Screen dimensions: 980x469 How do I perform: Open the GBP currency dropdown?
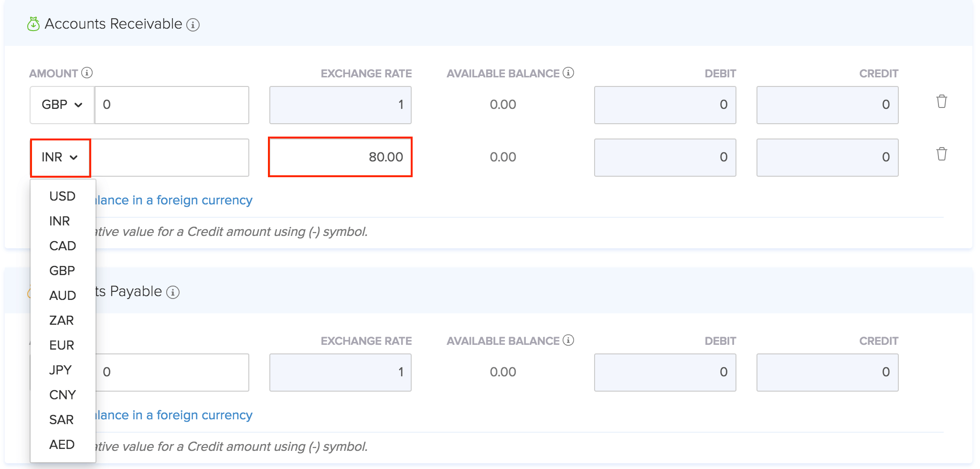pyautogui.click(x=62, y=105)
